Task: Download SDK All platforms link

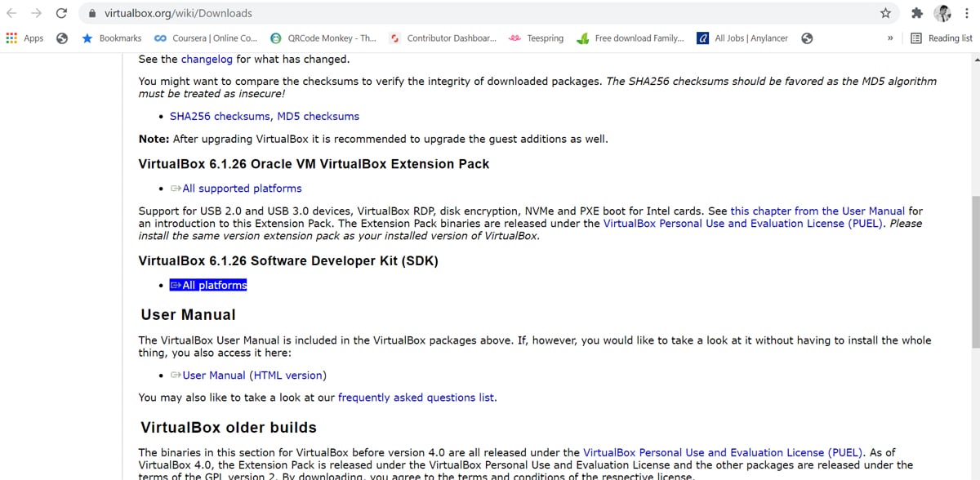Action: click(208, 286)
